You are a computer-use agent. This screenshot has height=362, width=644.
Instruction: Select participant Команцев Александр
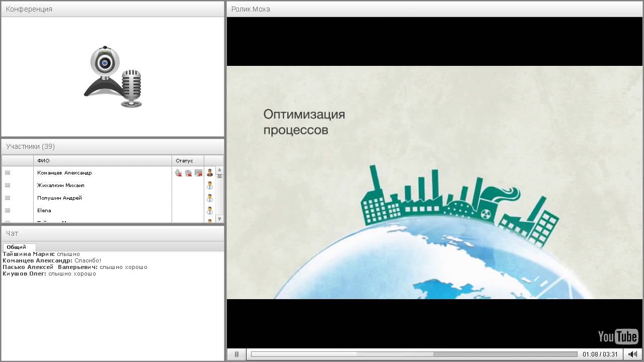64,172
